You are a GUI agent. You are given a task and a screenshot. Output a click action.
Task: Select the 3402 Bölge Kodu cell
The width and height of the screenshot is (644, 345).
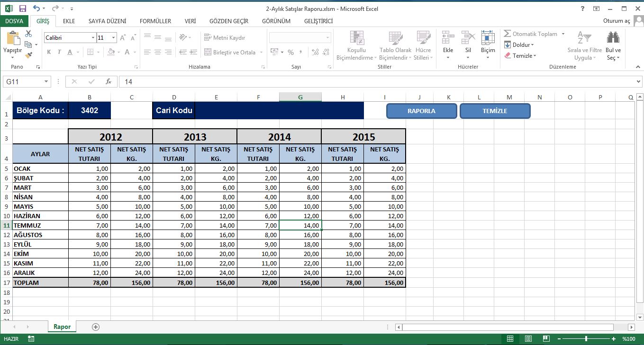coord(90,110)
